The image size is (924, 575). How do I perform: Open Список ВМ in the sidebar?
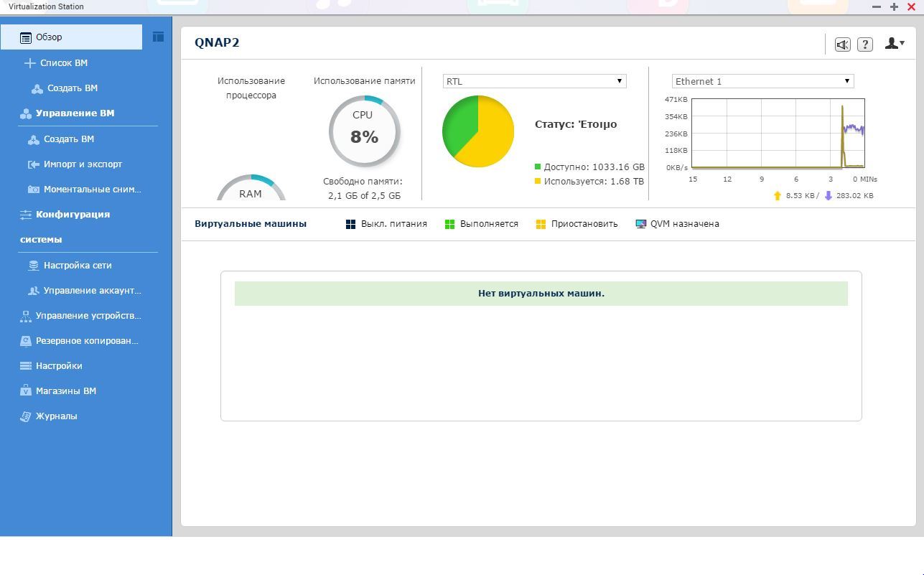point(64,63)
